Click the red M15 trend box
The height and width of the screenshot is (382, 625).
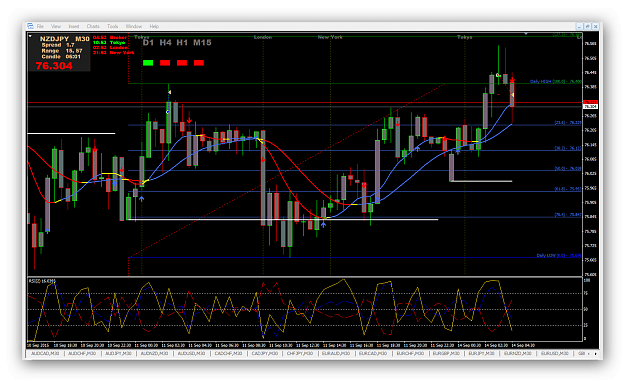(x=199, y=63)
